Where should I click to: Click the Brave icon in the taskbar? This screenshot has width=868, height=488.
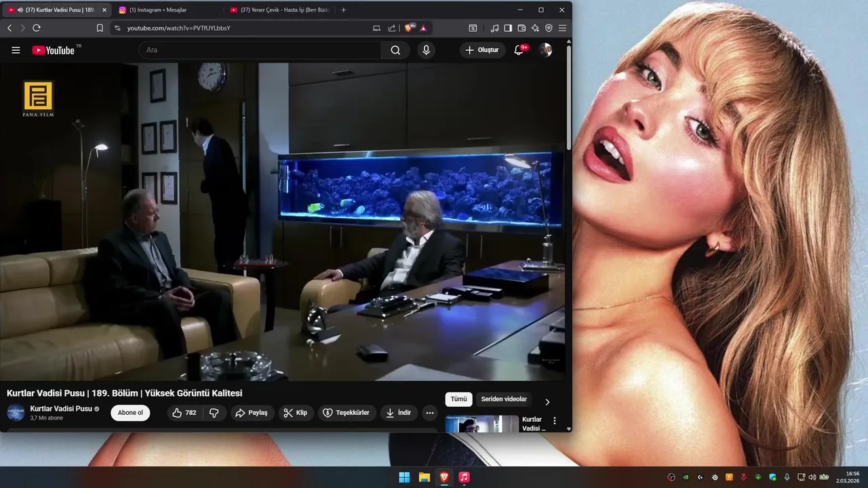coord(444,477)
